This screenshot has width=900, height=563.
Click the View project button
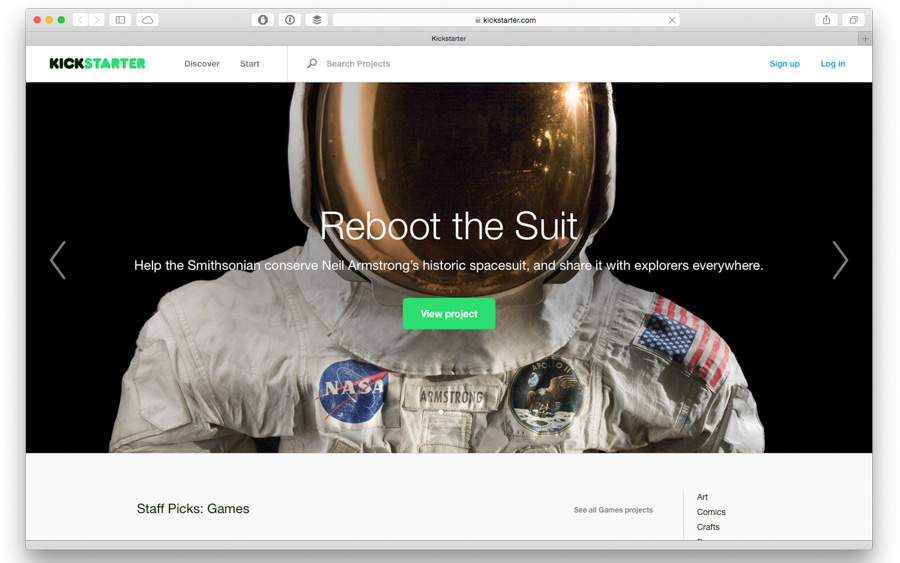click(449, 314)
